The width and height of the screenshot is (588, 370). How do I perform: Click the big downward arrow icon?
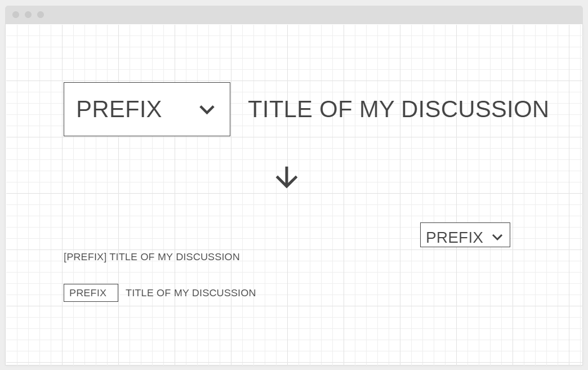pos(286,177)
